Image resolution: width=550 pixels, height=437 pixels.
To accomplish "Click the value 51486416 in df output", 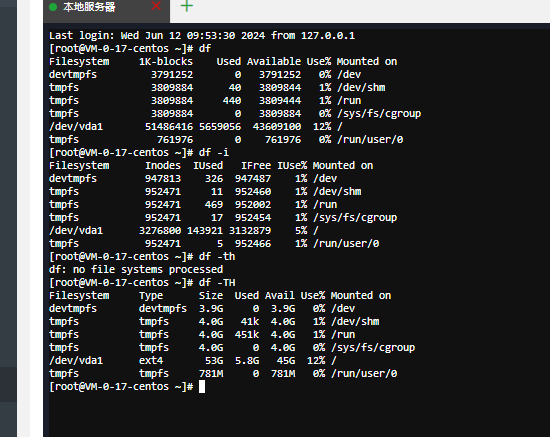I will [x=169, y=126].
